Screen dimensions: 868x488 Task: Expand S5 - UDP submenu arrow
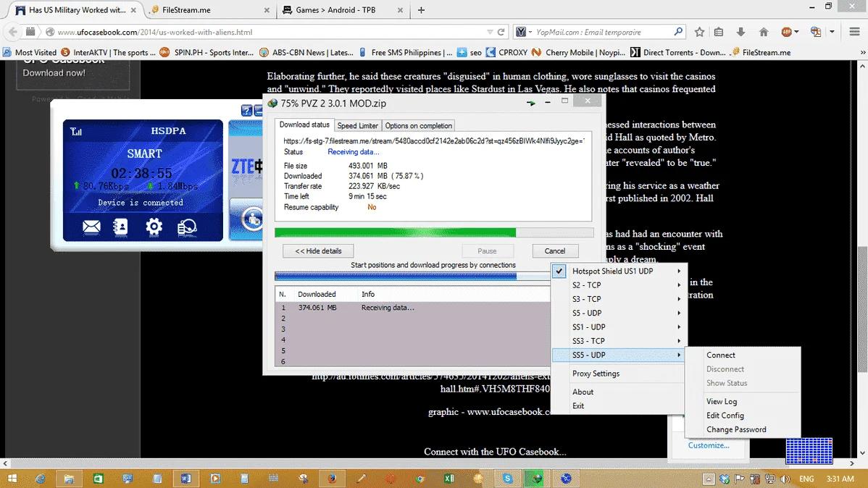point(679,313)
